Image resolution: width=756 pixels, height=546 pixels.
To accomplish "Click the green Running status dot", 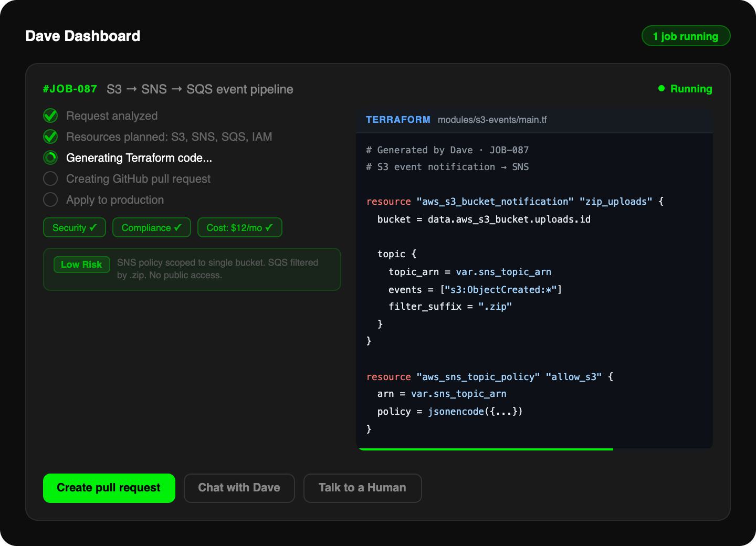I will click(661, 89).
